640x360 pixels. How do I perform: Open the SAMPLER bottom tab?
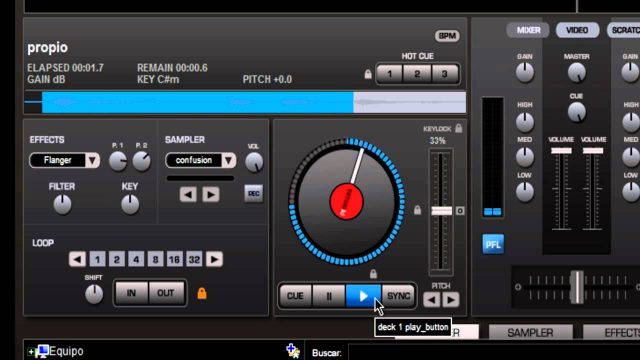(530, 333)
